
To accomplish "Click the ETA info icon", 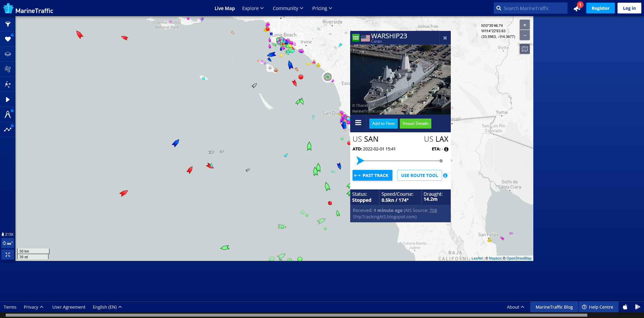I will coord(446,149).
